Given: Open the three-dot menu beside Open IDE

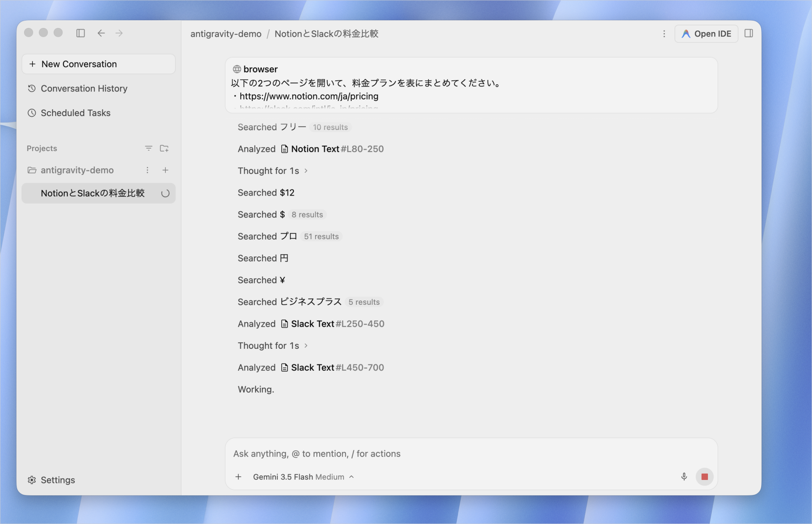Looking at the screenshot, I should click(x=664, y=34).
